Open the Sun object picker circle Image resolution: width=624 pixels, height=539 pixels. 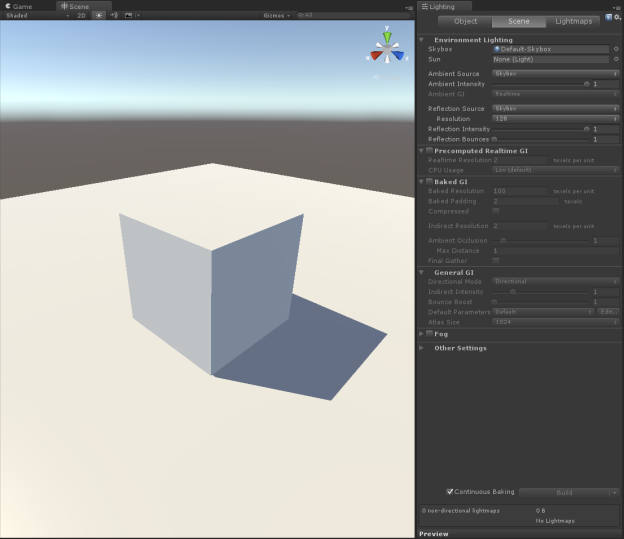[x=616, y=60]
